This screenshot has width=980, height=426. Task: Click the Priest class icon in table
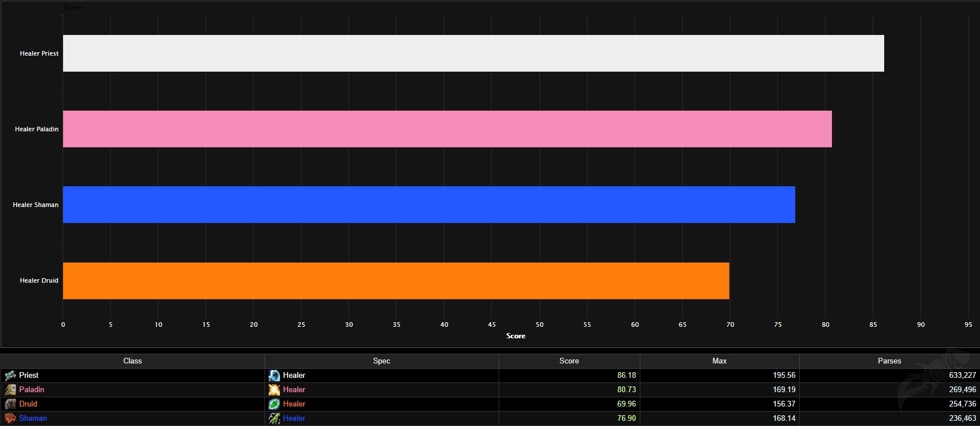tap(10, 376)
